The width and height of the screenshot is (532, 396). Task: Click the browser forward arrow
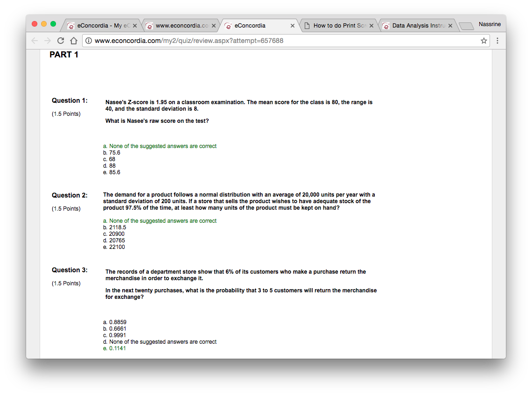[48, 41]
